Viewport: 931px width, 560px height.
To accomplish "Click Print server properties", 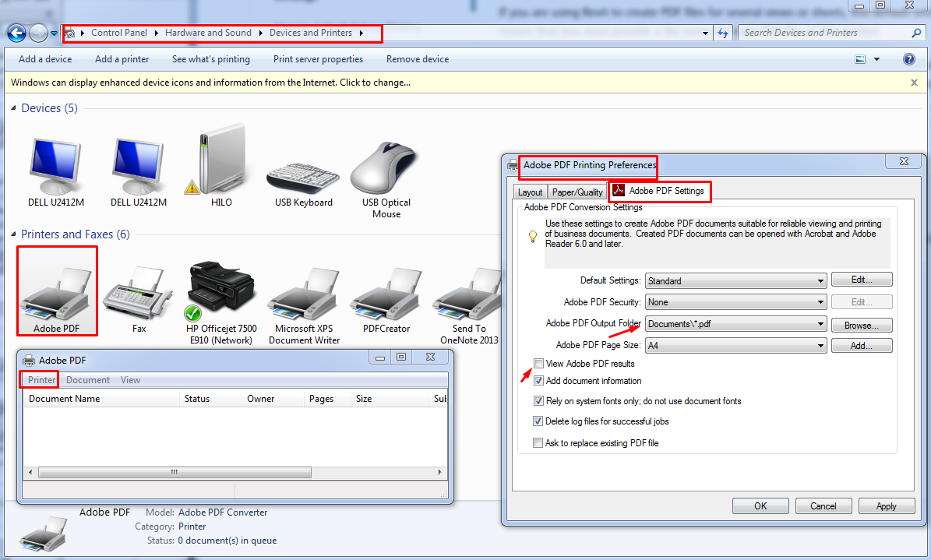I will click(x=318, y=58).
